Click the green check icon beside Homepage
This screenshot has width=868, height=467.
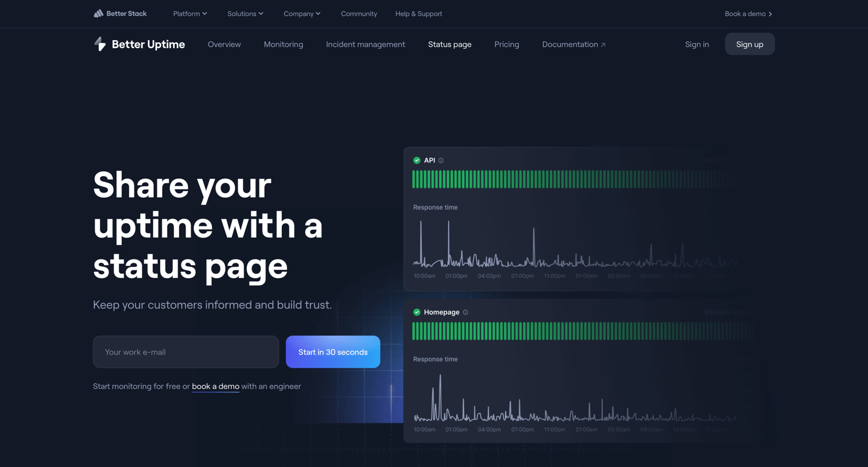click(417, 312)
